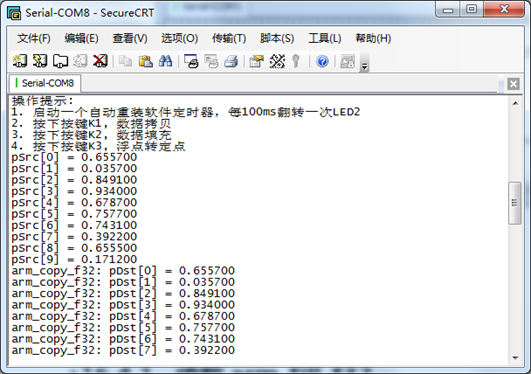Click the Connect in Tab icon
The width and height of the screenshot is (531, 374).
(x=60, y=61)
